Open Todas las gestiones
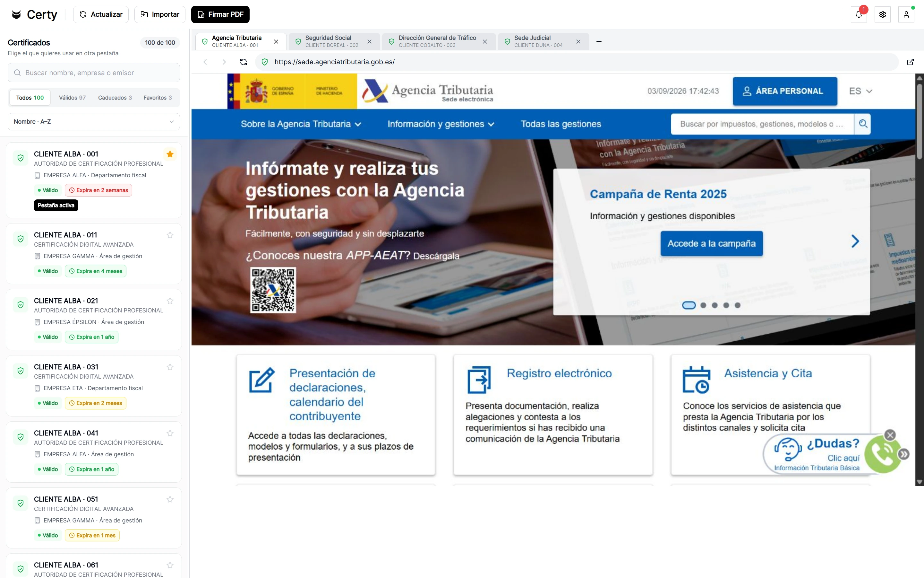 pyautogui.click(x=560, y=124)
